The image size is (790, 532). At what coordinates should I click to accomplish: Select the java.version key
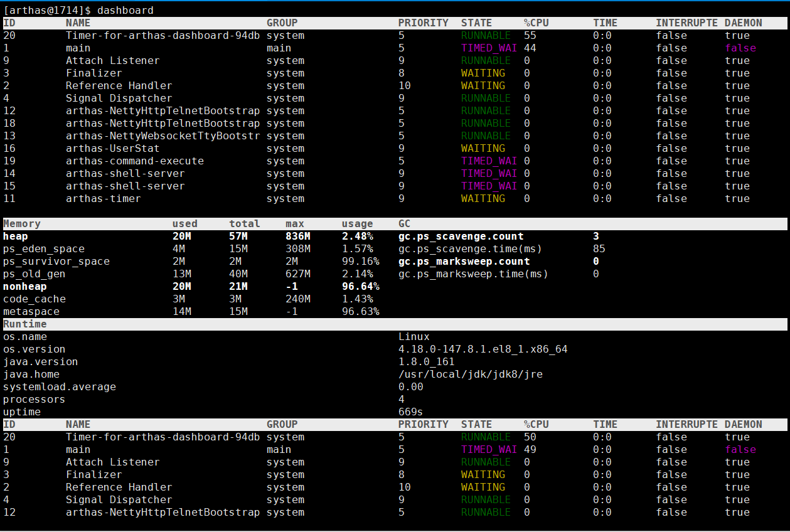click(41, 362)
